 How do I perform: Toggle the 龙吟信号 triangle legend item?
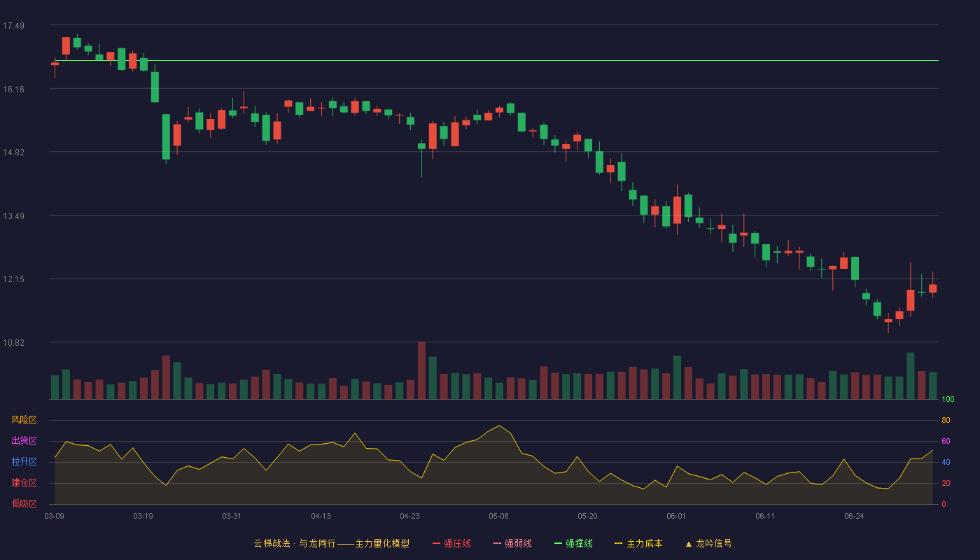tap(708, 543)
